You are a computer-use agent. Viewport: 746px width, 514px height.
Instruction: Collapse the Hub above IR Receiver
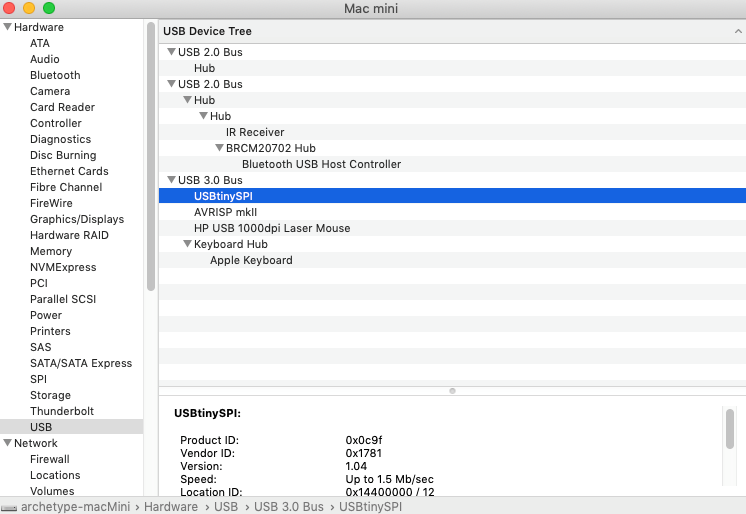(204, 116)
